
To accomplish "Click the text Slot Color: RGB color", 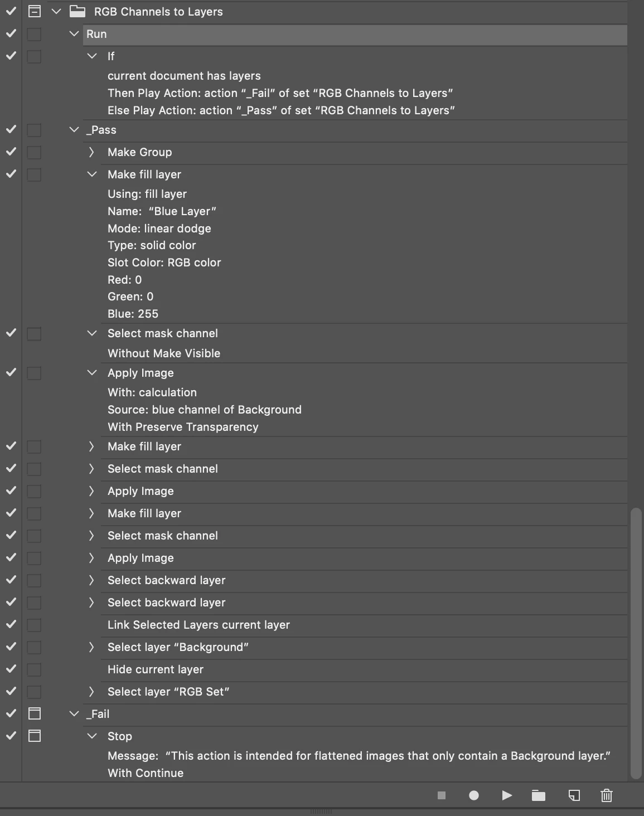I will [x=164, y=263].
